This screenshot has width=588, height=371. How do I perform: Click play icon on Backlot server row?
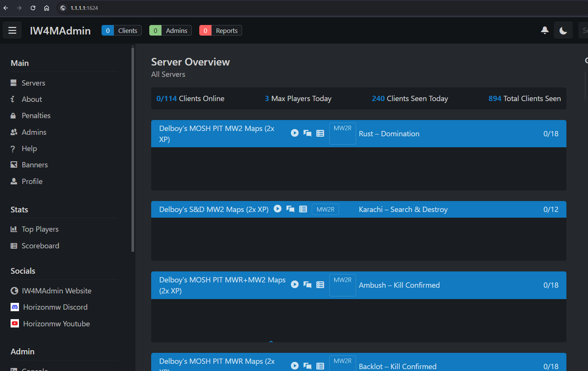pos(295,366)
